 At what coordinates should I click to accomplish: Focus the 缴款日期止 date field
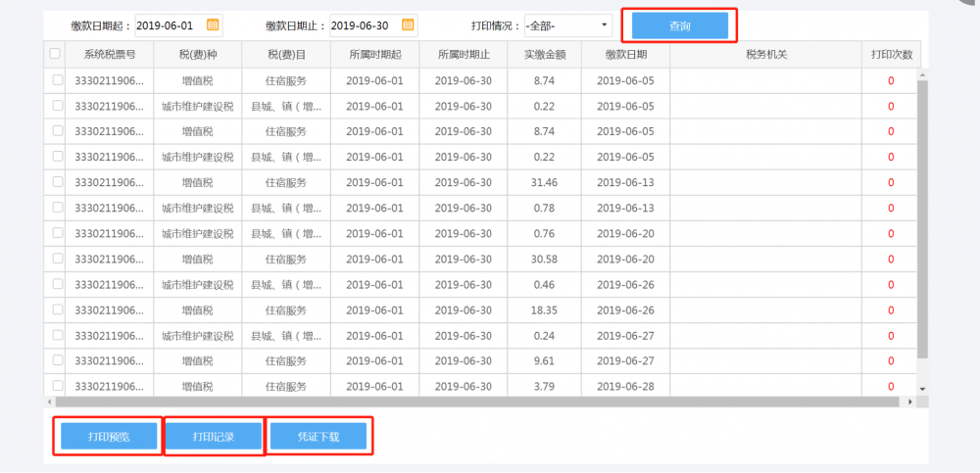point(365,24)
